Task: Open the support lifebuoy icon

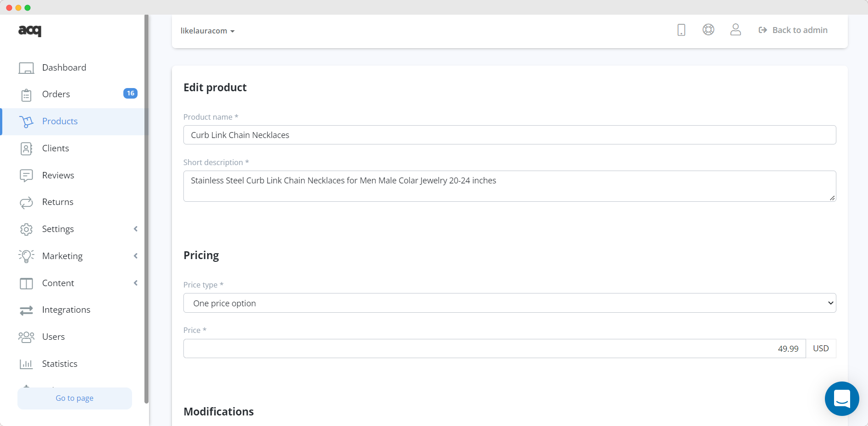Action: click(708, 30)
